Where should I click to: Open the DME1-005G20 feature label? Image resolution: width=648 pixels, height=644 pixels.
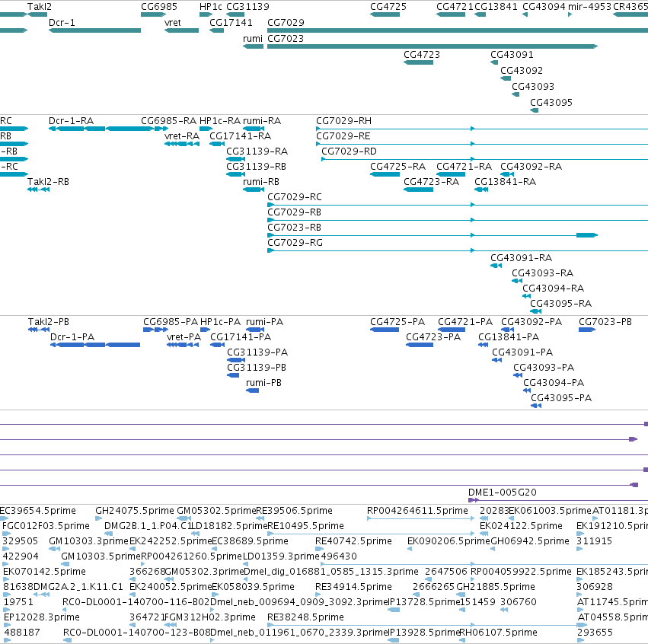502,493
